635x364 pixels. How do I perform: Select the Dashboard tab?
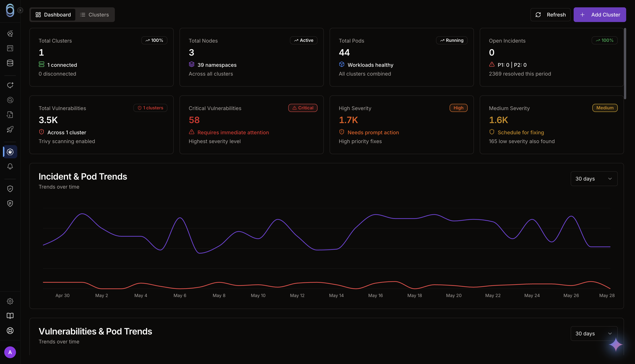point(53,15)
